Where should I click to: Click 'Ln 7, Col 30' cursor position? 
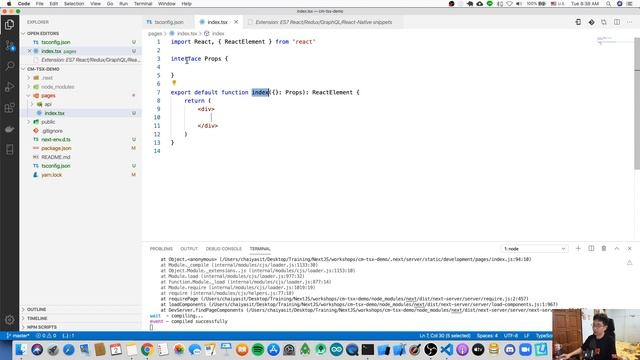pos(445,336)
